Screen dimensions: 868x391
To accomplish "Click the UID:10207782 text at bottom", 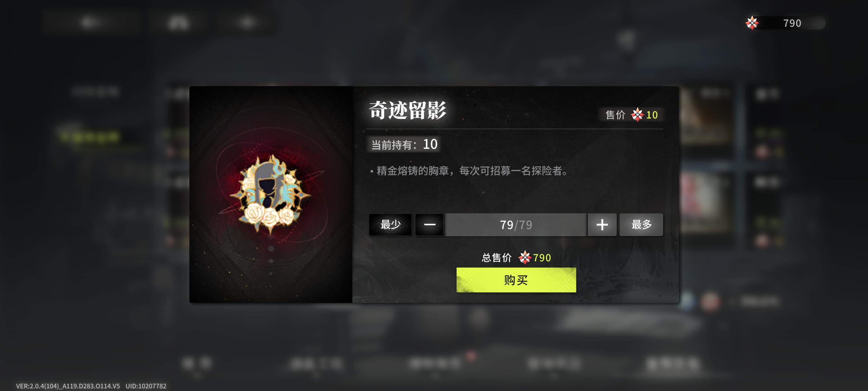I will point(146,386).
